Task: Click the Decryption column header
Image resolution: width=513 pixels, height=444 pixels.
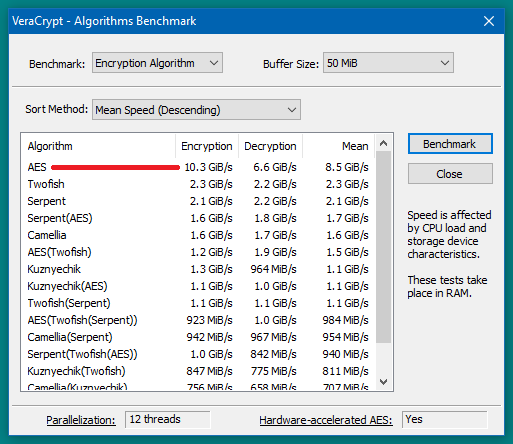Action: (270, 146)
